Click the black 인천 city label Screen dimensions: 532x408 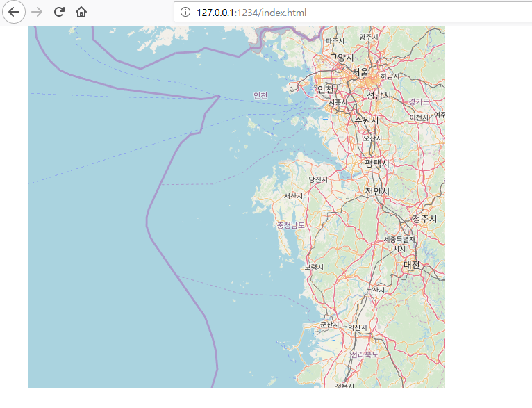pyautogui.click(x=325, y=89)
